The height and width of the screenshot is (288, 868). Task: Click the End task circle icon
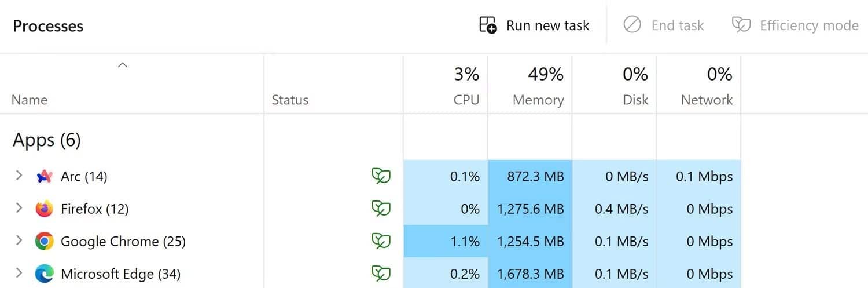point(632,25)
